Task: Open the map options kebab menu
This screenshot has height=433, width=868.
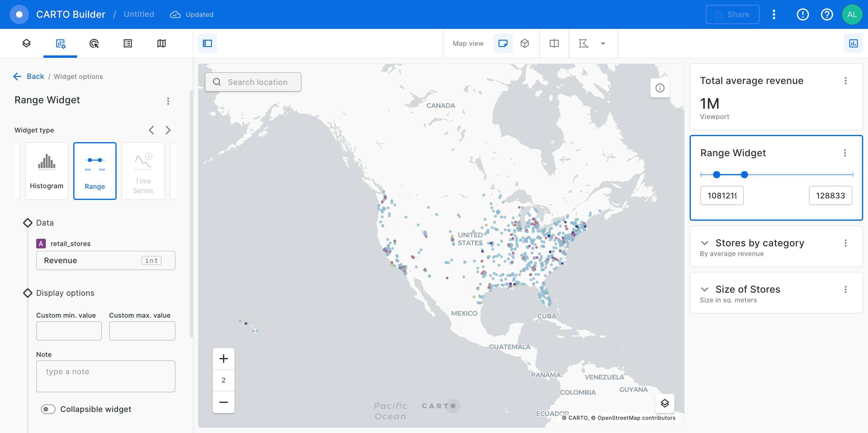Action: coord(774,14)
